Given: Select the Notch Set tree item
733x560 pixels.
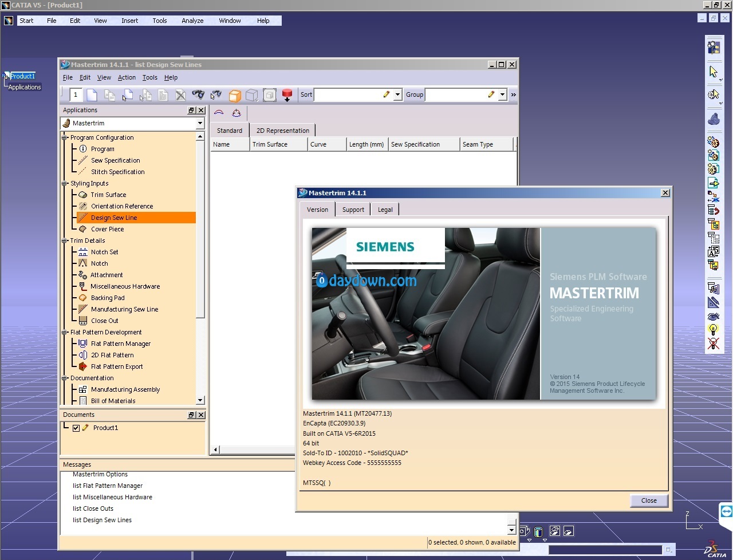Looking at the screenshot, I should click(105, 252).
